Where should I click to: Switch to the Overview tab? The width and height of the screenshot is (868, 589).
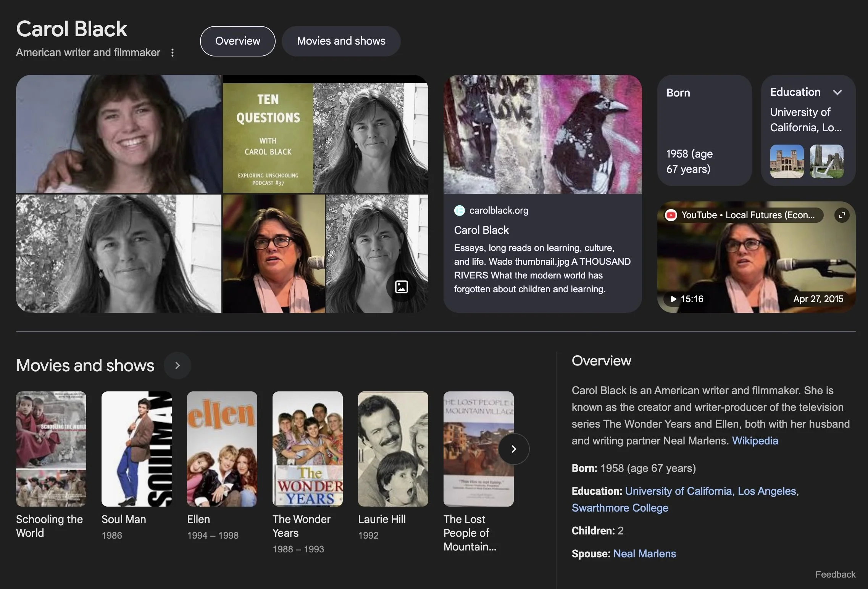point(237,41)
